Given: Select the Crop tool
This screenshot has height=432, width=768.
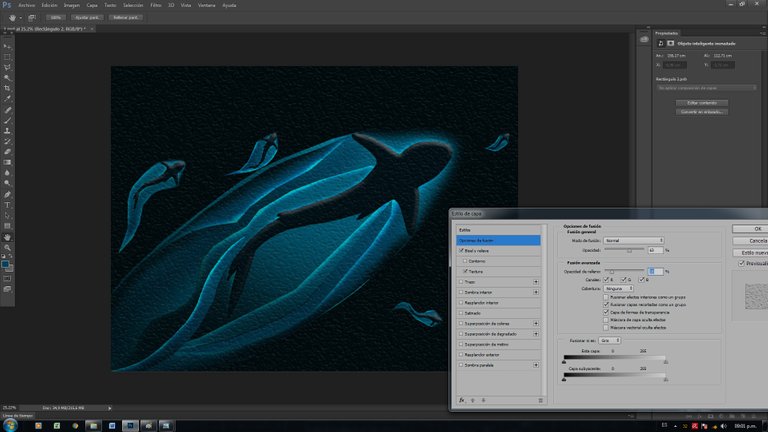Looking at the screenshot, I should coord(8,88).
